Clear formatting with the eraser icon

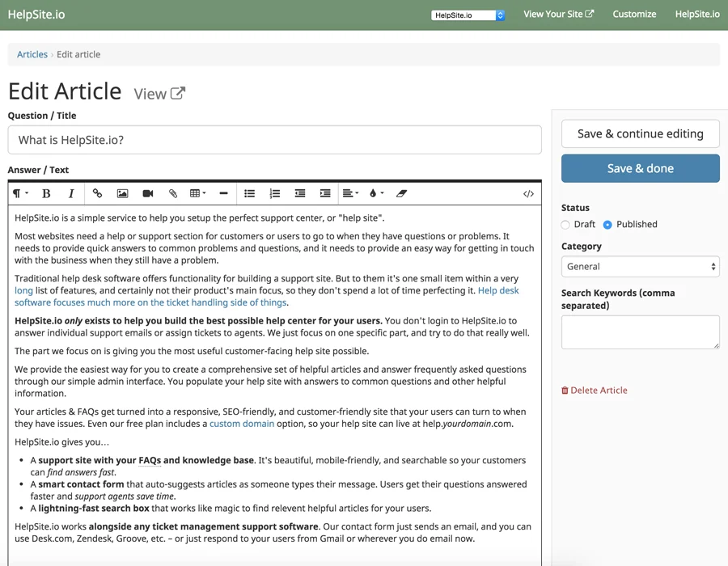(x=402, y=193)
